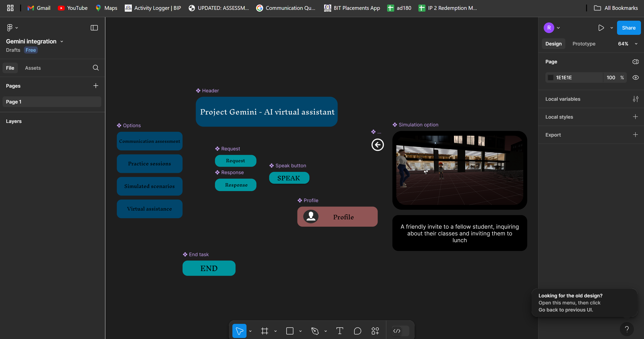Select the Text tool
This screenshot has width=644, height=339.
[340, 331]
